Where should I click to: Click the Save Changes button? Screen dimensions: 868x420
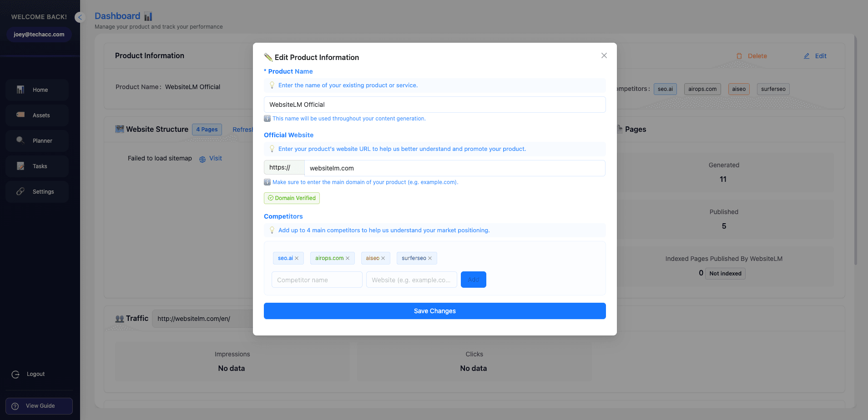(435, 311)
